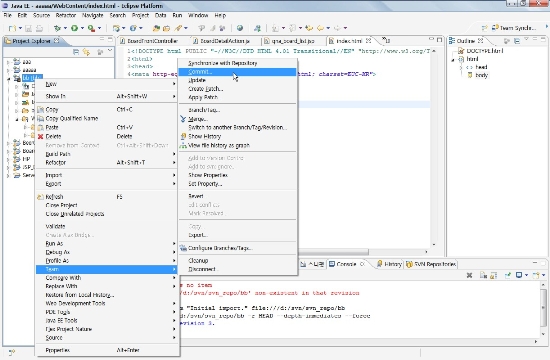The width and height of the screenshot is (550, 360).
Task: Click the Outline panel's collapse-all toolbar icon
Action: (x=517, y=41)
